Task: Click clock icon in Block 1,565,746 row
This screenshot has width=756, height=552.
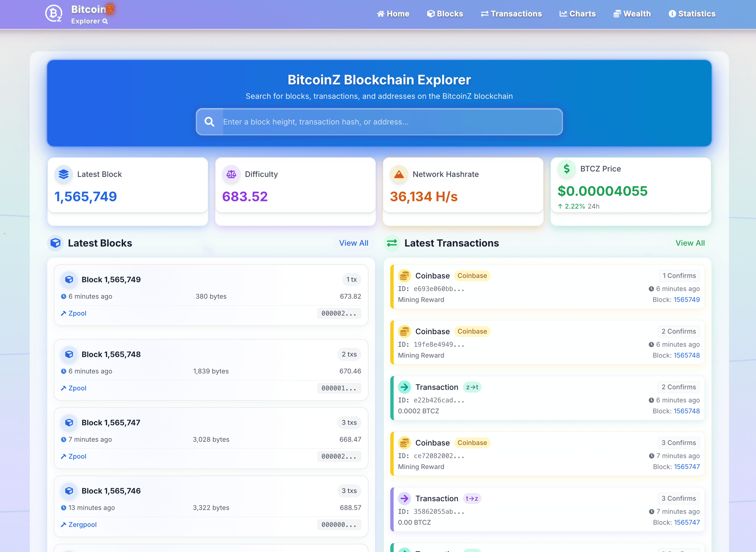Action: pyautogui.click(x=64, y=508)
